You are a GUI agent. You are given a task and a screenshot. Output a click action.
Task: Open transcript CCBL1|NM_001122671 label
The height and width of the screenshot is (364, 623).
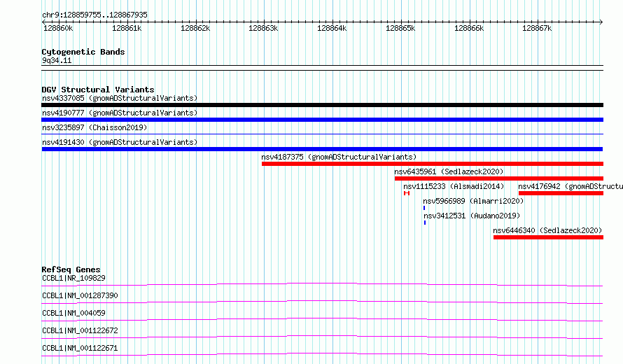coord(80,348)
